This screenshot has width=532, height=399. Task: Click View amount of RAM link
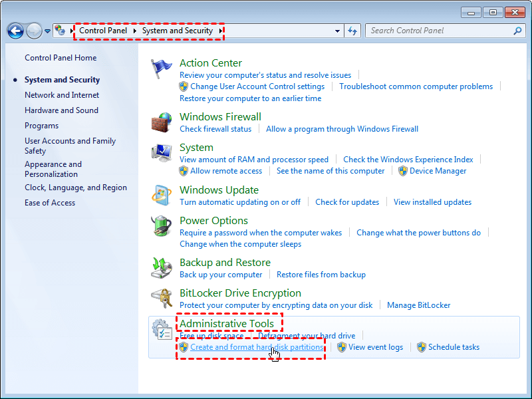point(254,160)
